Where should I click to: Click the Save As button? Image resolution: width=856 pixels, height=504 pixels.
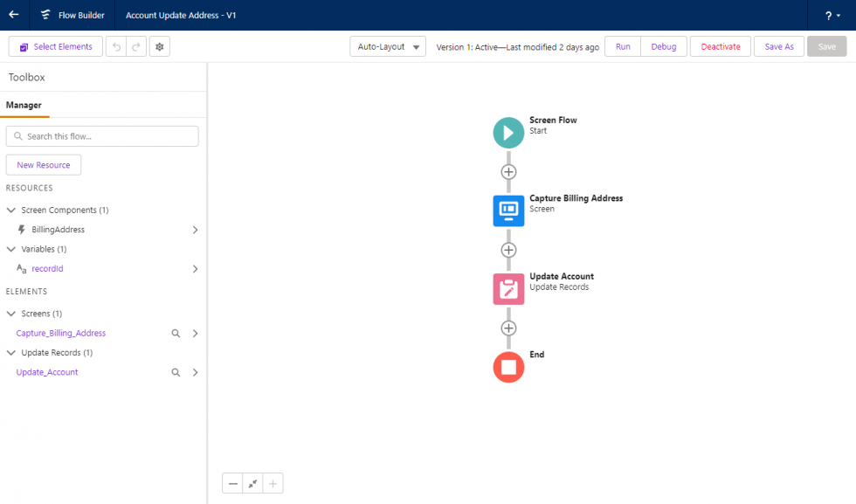(x=779, y=46)
